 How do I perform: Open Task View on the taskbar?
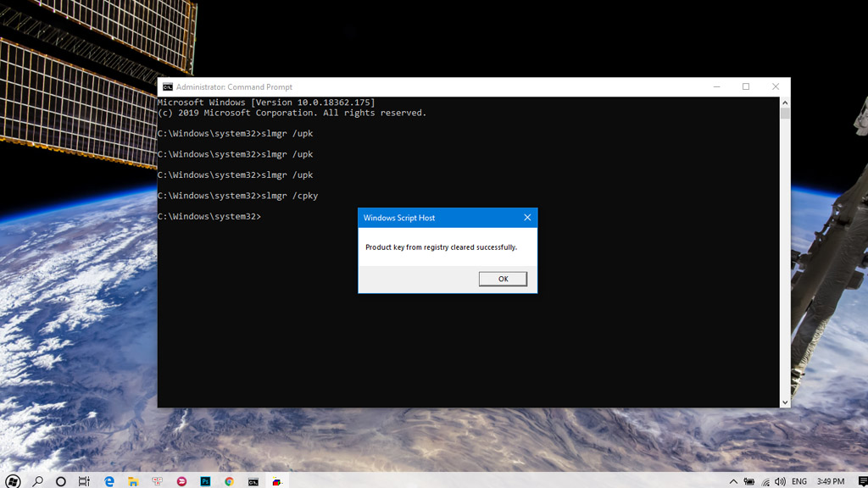tap(84, 481)
